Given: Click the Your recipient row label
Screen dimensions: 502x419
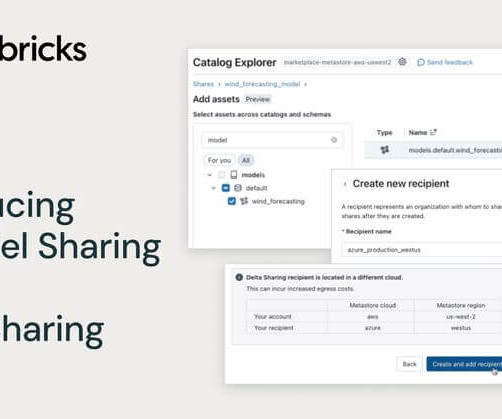Looking at the screenshot, I should tap(274, 328).
